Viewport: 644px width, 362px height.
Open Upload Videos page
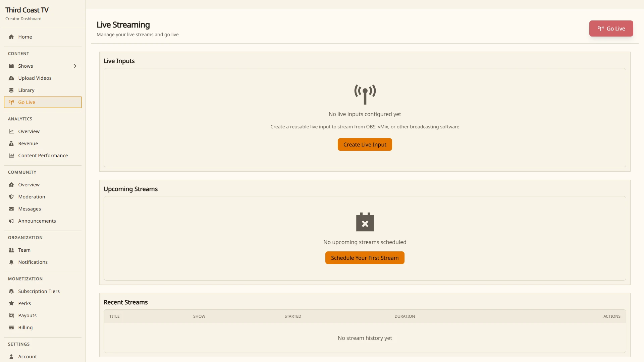tap(43, 78)
